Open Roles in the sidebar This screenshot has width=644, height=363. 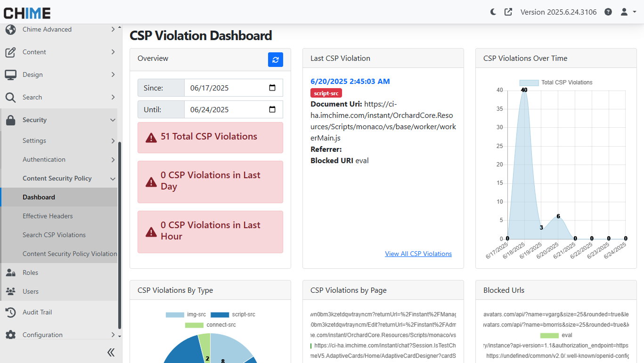pos(58,272)
